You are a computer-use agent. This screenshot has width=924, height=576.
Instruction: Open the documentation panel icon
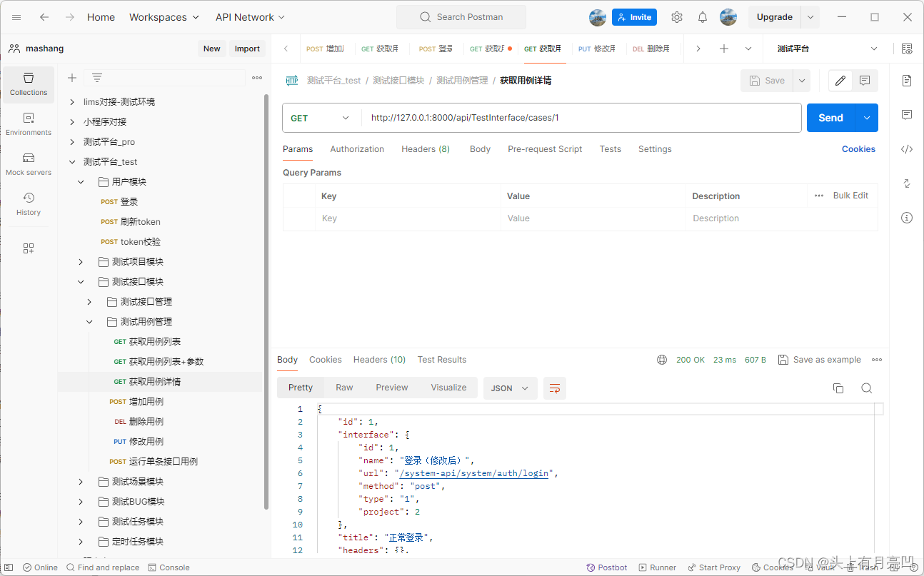pyautogui.click(x=907, y=81)
